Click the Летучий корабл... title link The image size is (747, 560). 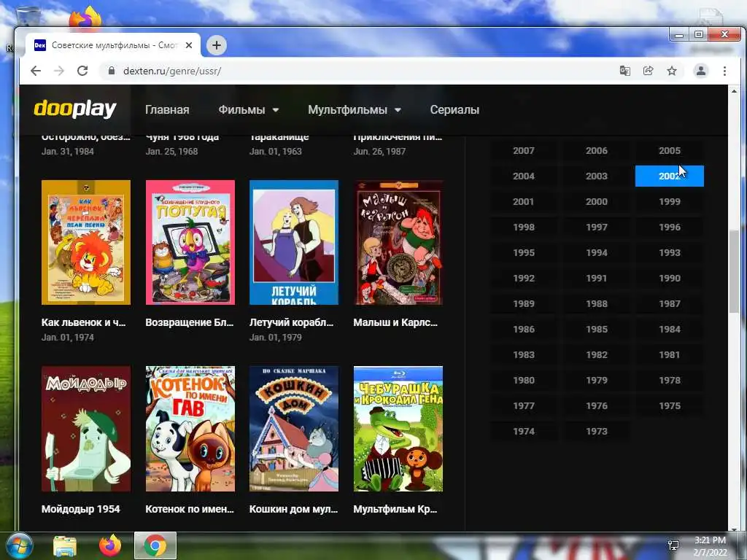coord(291,322)
